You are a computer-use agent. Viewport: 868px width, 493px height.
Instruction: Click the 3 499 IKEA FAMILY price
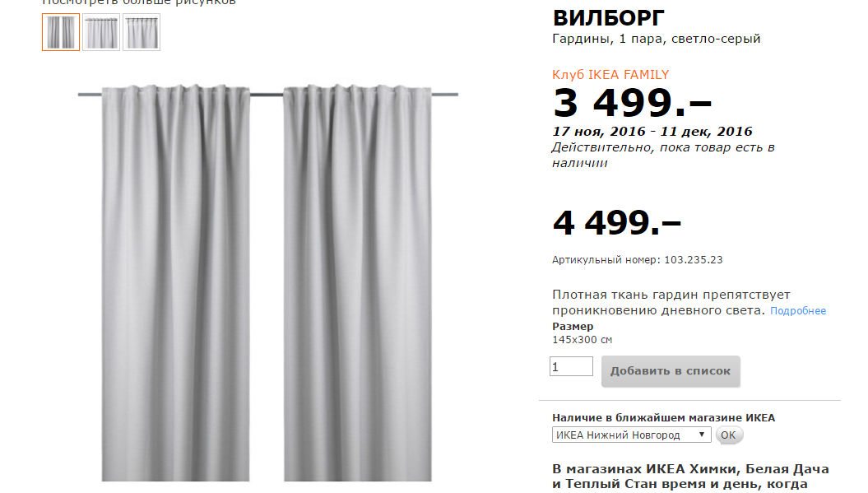(632, 103)
